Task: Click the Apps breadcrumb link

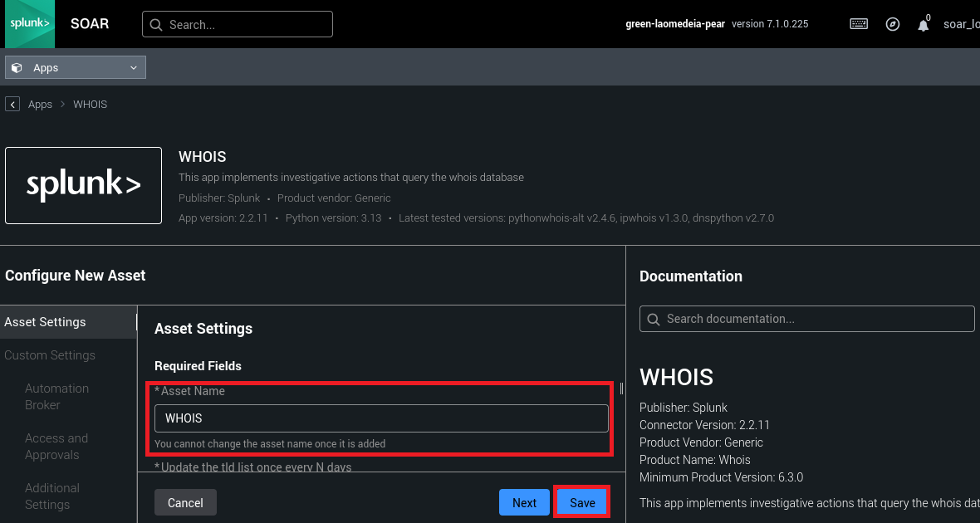Action: pyautogui.click(x=40, y=105)
